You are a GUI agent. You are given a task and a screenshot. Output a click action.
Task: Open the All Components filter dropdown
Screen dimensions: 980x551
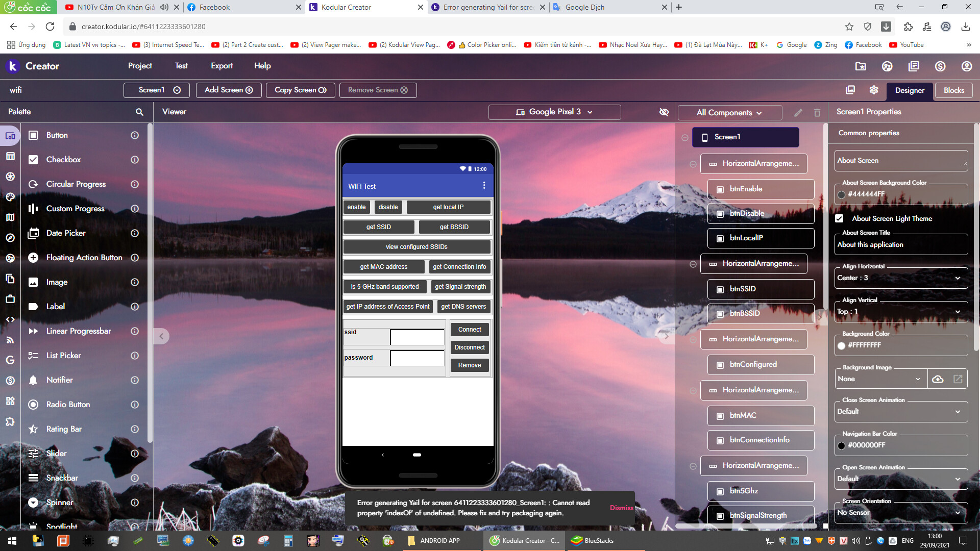tap(730, 113)
